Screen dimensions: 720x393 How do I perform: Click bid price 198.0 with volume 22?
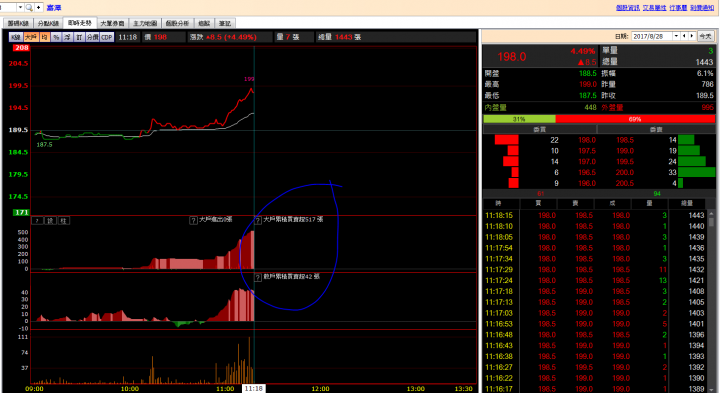pyautogui.click(x=587, y=140)
